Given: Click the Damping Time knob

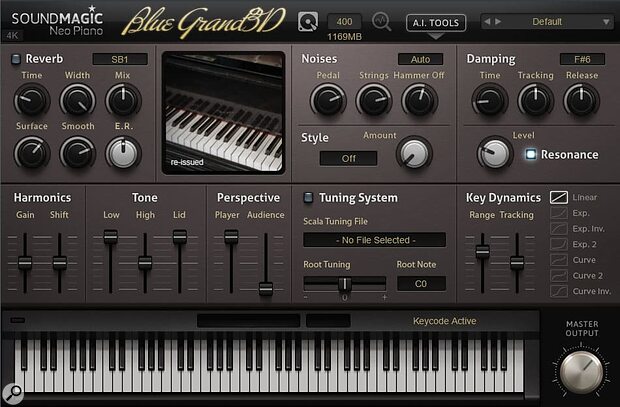Looking at the screenshot, I should [x=490, y=100].
